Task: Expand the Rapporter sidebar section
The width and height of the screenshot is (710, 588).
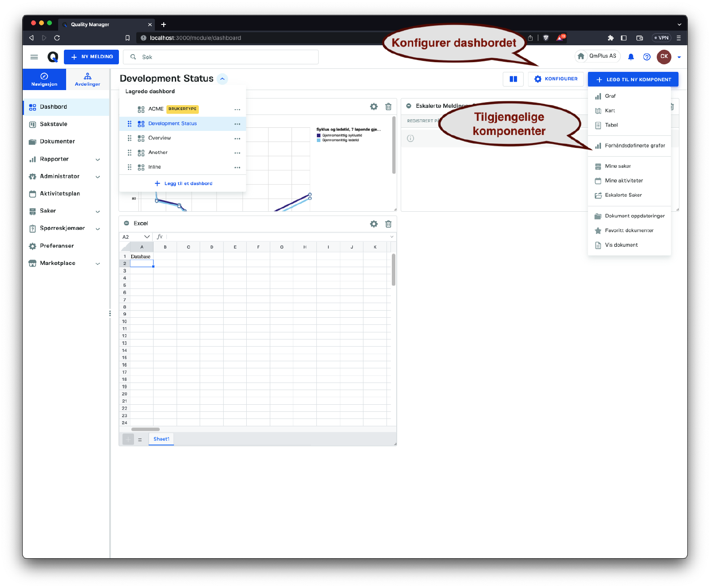Action: 98,159
